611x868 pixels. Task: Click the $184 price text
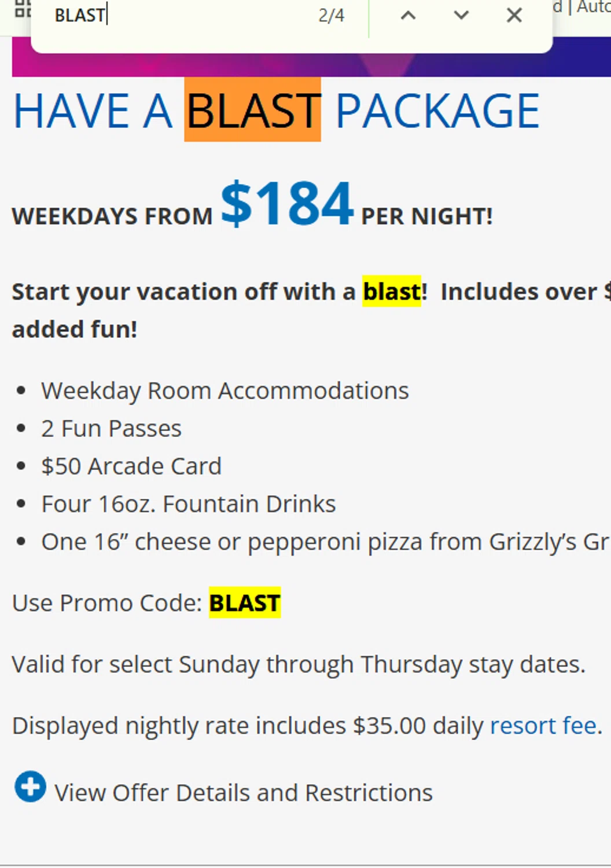tap(287, 204)
